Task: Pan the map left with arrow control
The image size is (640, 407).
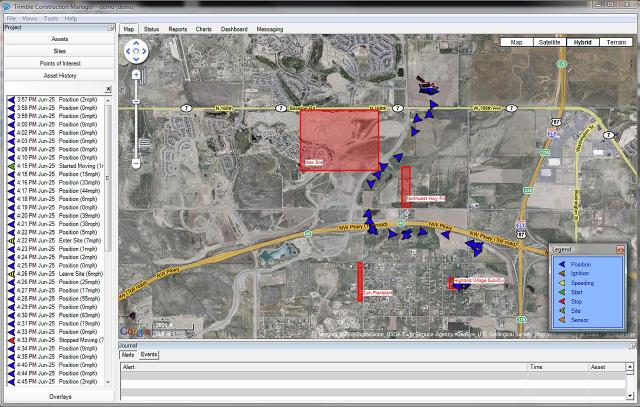Action: click(128, 51)
